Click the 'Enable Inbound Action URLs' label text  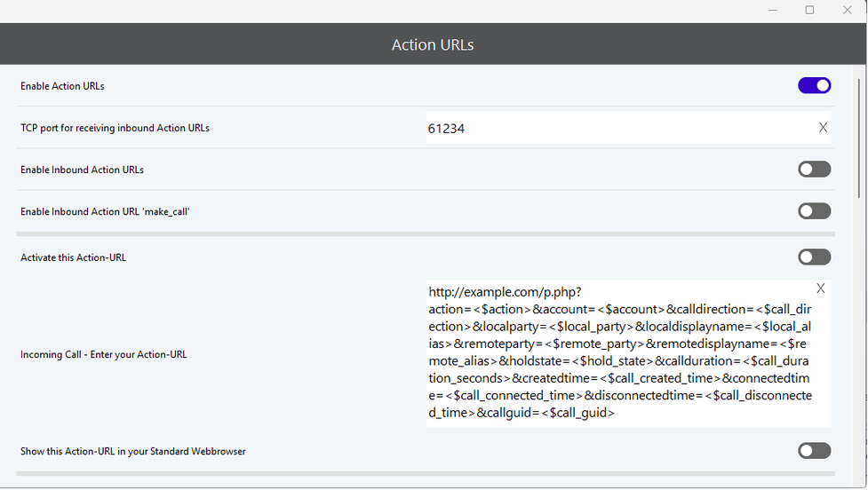pos(82,170)
